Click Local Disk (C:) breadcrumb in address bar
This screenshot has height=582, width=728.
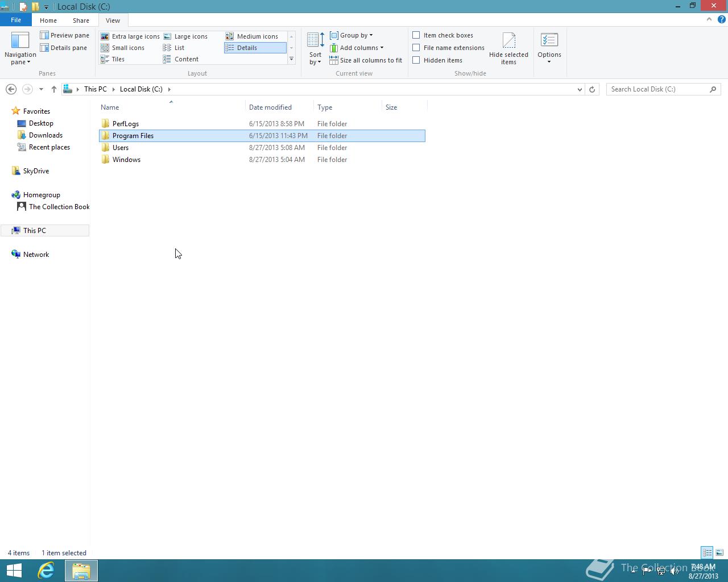tap(141, 89)
